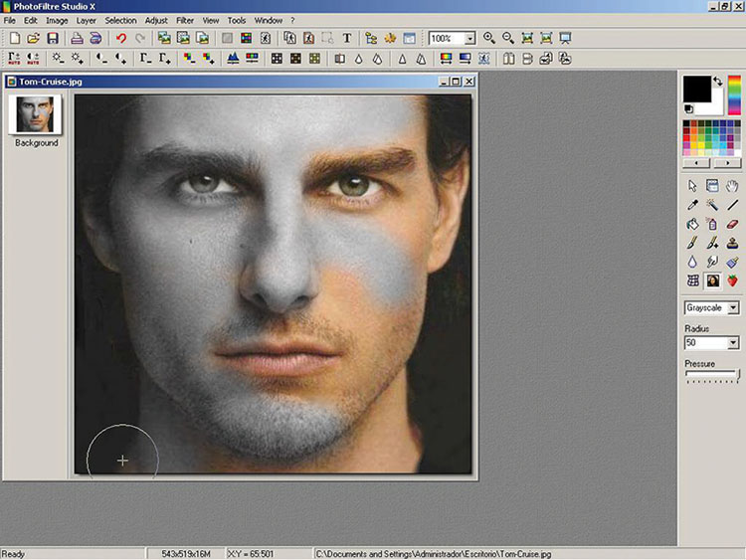746x560 pixels.
Task: Select the Magic Wand tool
Action: click(x=712, y=205)
